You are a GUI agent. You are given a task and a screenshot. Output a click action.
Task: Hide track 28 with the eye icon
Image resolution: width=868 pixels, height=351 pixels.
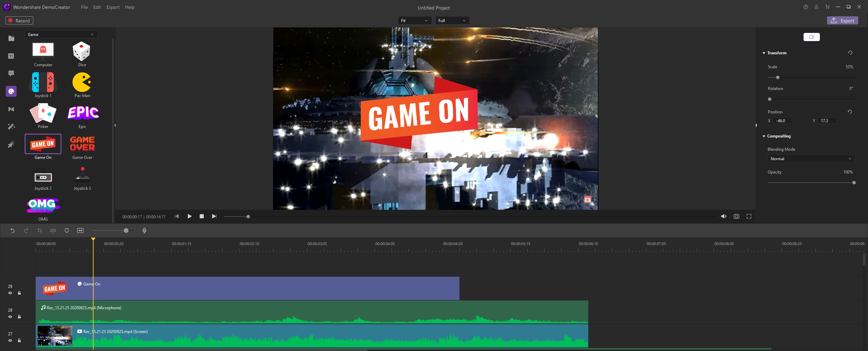pyautogui.click(x=10, y=317)
